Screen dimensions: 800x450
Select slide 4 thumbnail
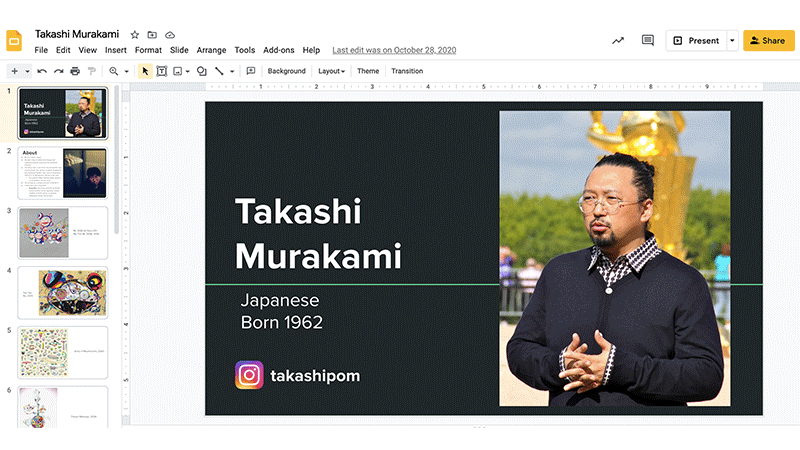tap(63, 293)
